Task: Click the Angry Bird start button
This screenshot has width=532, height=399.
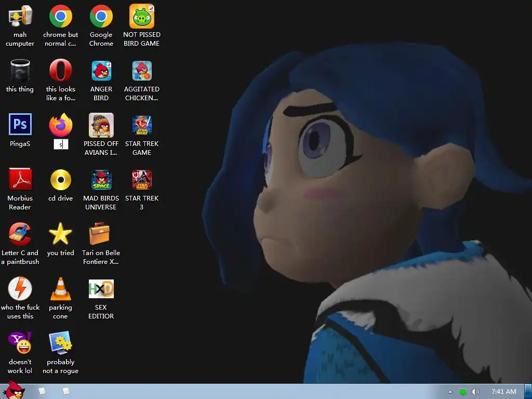Action: (14, 390)
